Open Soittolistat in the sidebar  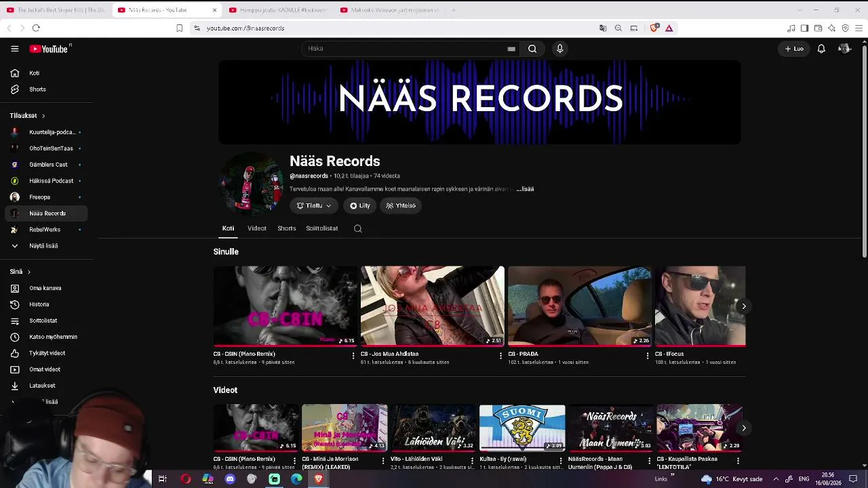point(46,321)
